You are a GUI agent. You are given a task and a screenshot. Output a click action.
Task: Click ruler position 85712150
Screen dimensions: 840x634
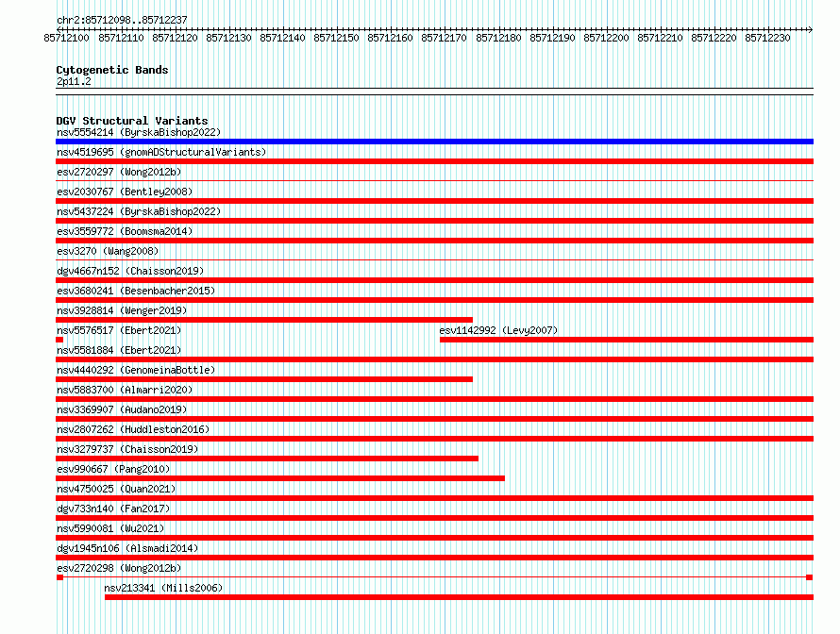[x=336, y=38]
